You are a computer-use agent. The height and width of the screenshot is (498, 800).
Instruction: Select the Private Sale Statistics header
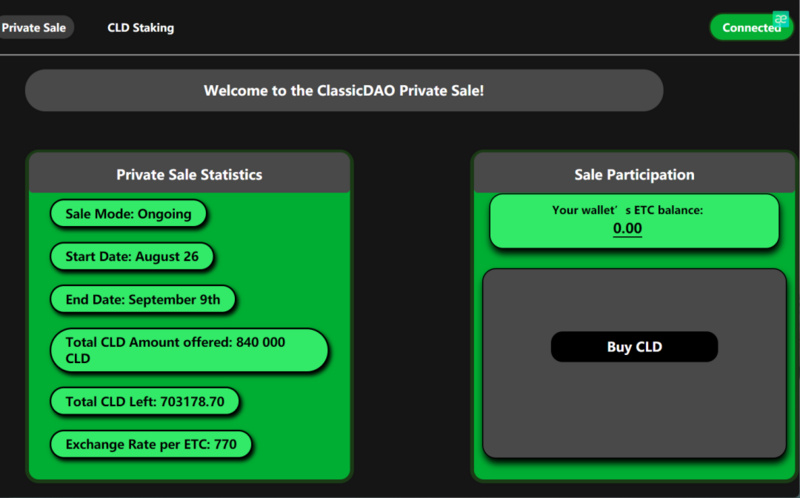[x=189, y=174]
